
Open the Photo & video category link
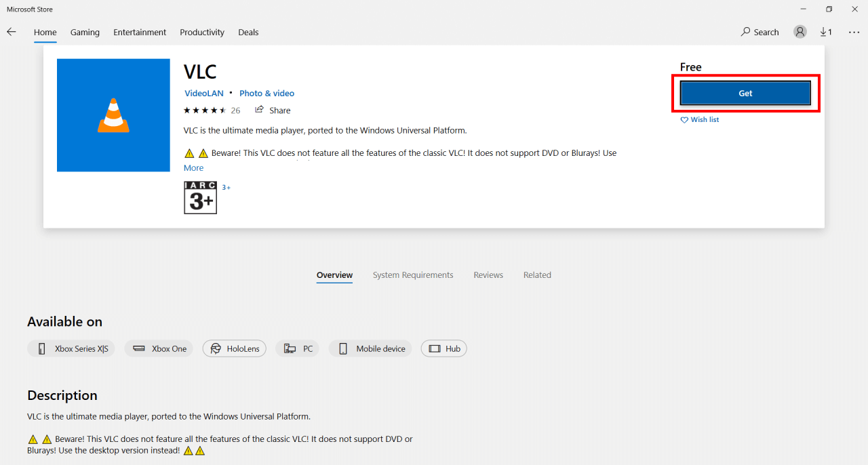coord(267,94)
